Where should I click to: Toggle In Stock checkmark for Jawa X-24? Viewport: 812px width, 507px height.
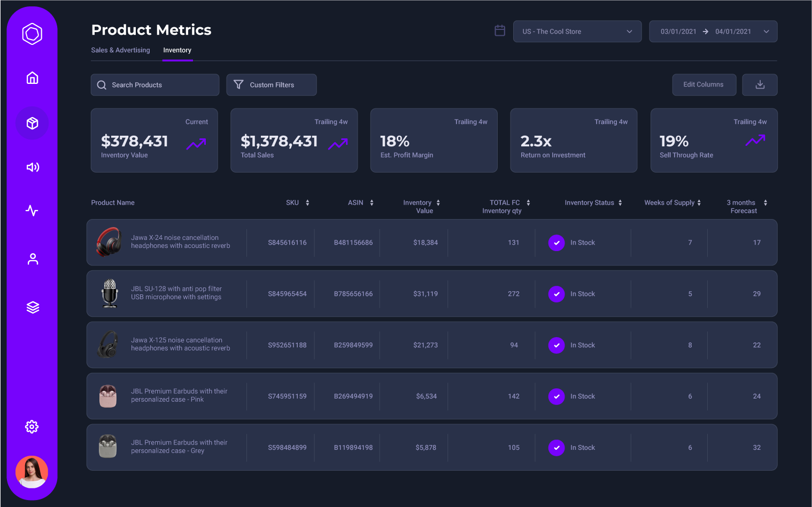pos(556,243)
